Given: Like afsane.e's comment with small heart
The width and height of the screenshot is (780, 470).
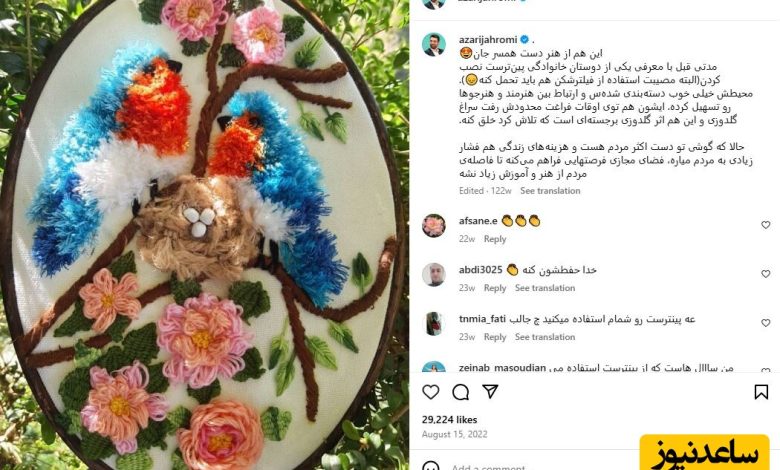Looking at the screenshot, I should coord(766,225).
